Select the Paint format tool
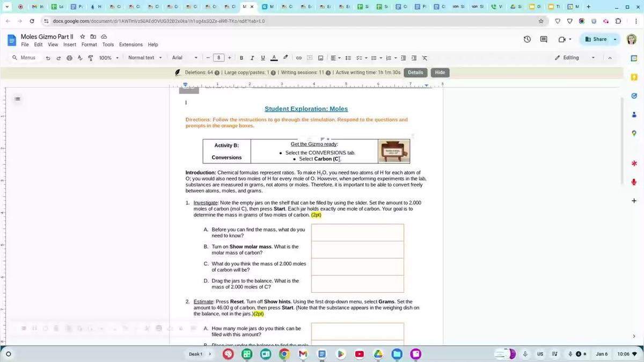 click(90, 58)
